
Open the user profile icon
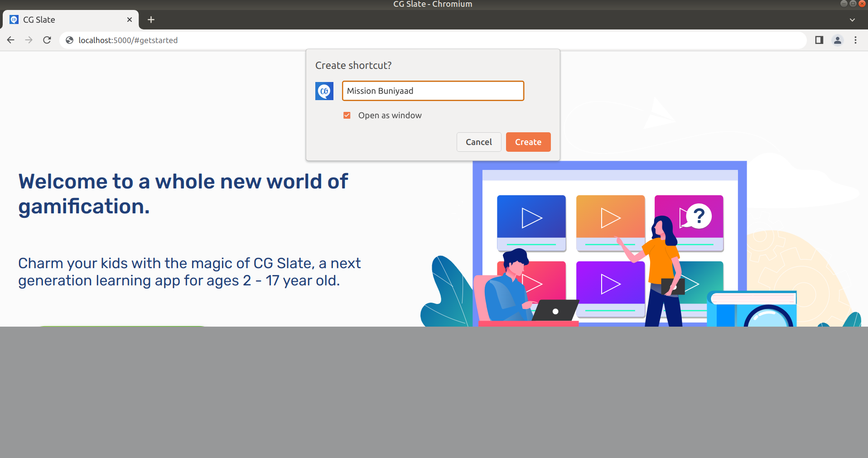point(838,40)
